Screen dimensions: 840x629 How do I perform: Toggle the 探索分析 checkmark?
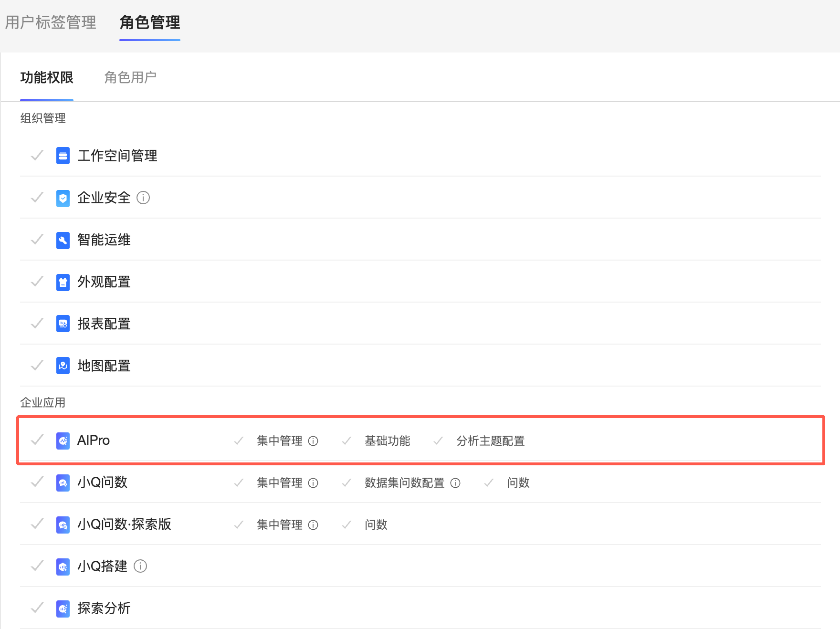point(37,608)
